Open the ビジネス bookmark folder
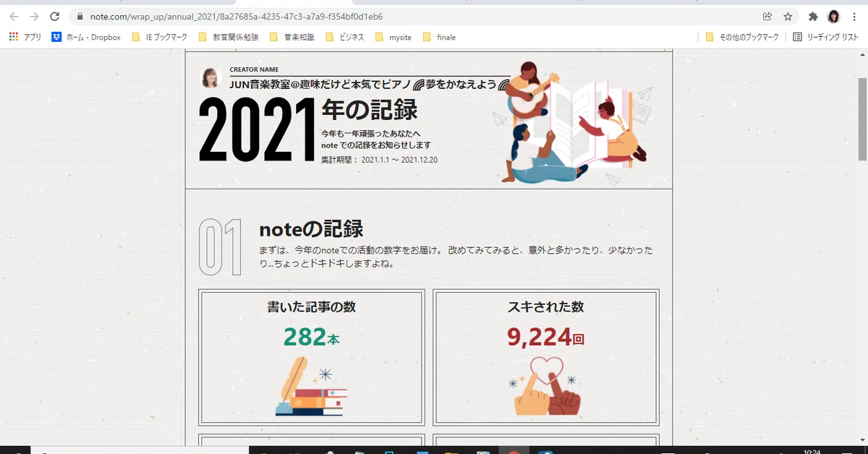Screen dimensions: 868x454 [345, 37]
